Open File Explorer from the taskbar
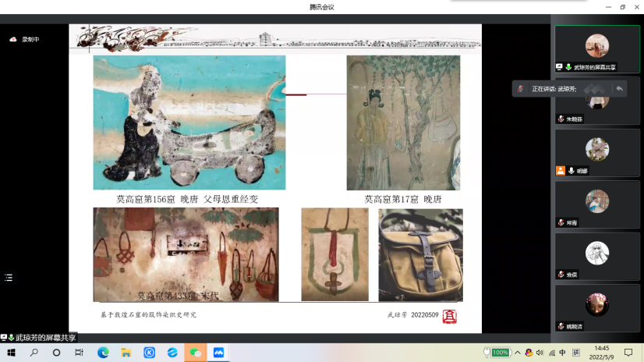 click(126, 353)
